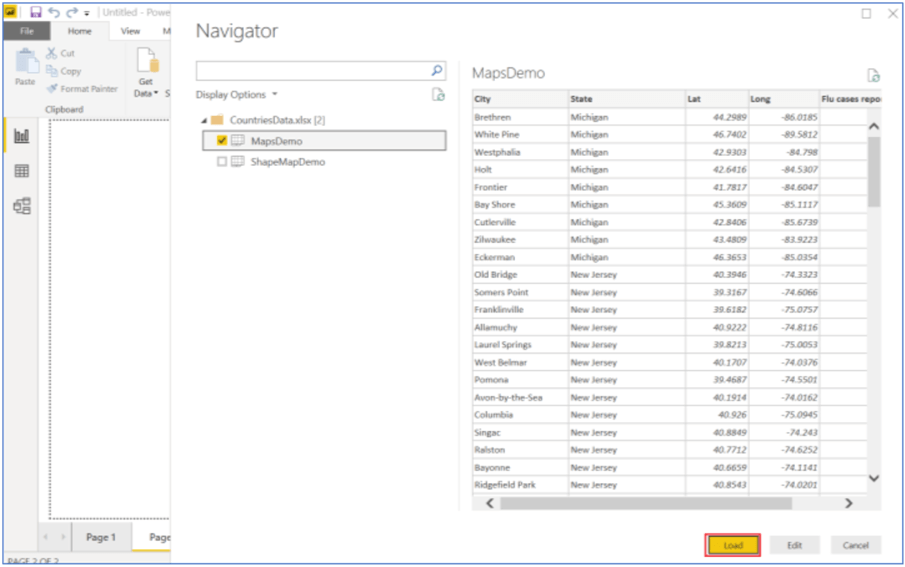Click the Load button
Viewport: 905px width, 567px height.
[732, 545]
